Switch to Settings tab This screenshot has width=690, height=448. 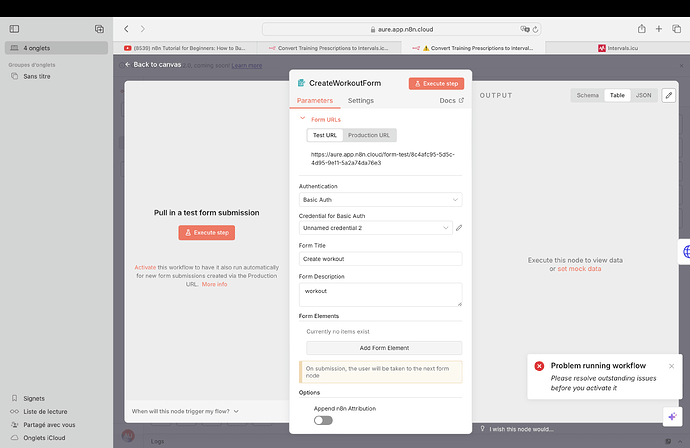coord(360,101)
